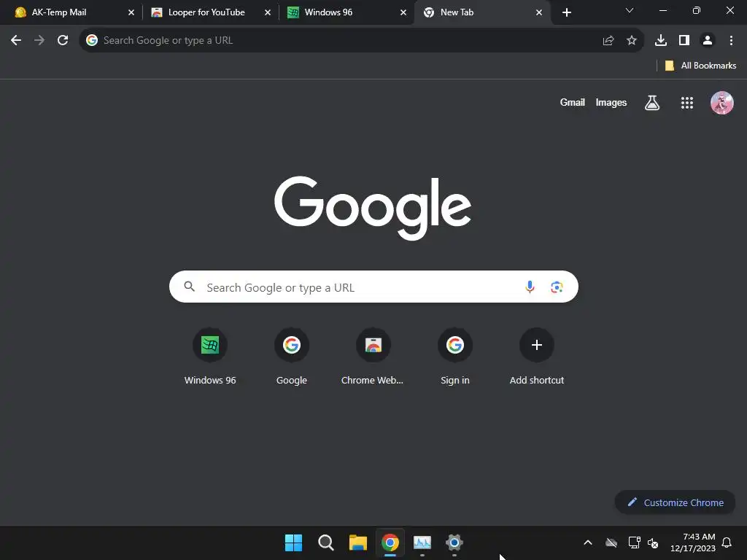Image resolution: width=747 pixels, height=560 pixels.
Task: Share this page icon in address bar
Action: 608,41
